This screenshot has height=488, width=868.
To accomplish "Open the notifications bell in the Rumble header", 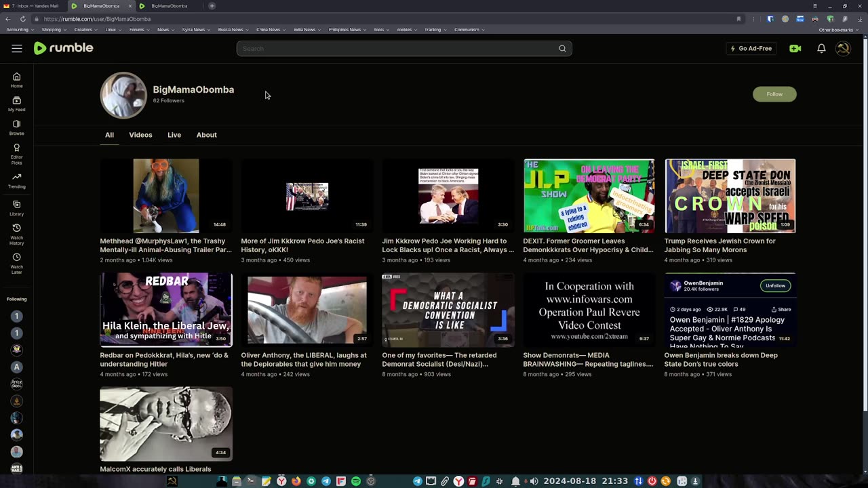I will pos(821,49).
